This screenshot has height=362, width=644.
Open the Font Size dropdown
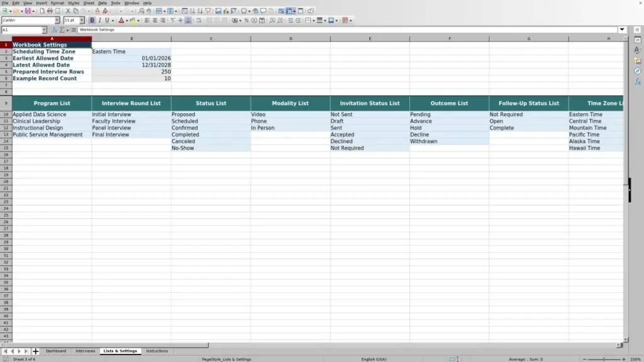pos(82,21)
